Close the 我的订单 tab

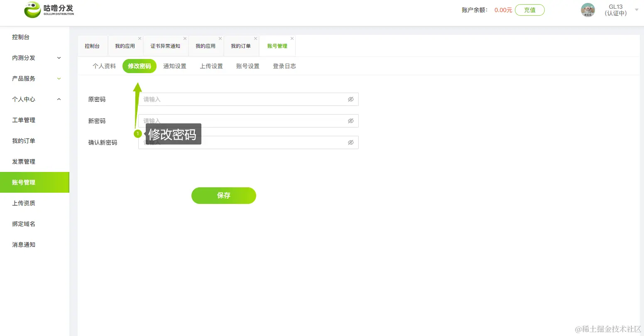255,38
